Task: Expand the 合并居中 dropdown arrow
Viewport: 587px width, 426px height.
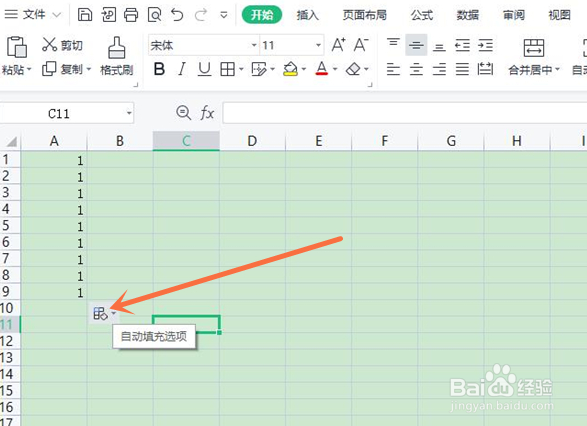Action: click(x=557, y=70)
